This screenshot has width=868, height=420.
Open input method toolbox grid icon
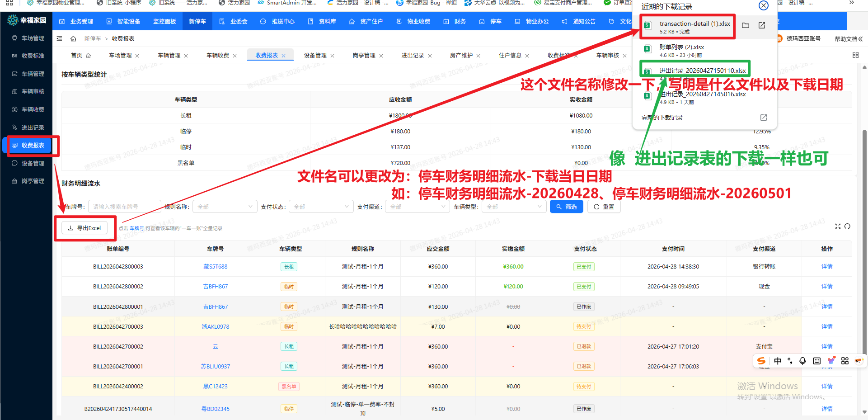845,361
